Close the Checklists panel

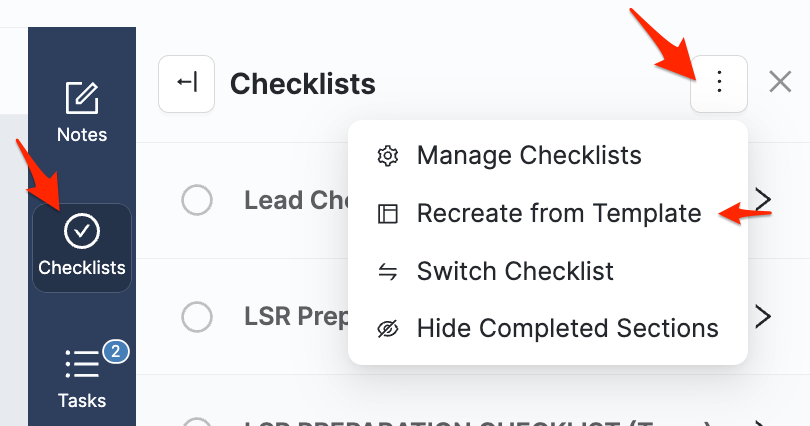click(x=780, y=83)
